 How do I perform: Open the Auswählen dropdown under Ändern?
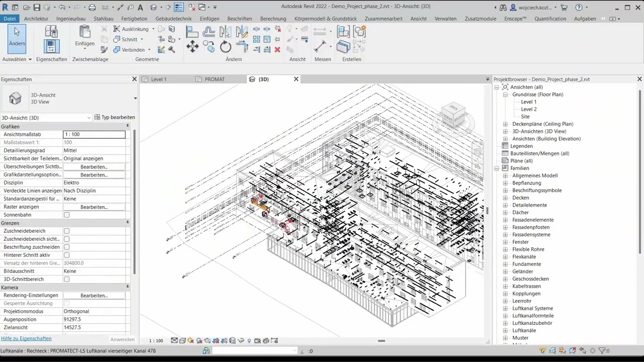tap(17, 59)
